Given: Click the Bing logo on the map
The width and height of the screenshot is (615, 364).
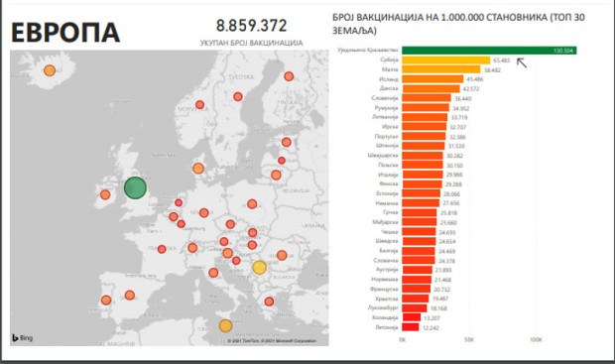Looking at the screenshot, I should [23, 338].
